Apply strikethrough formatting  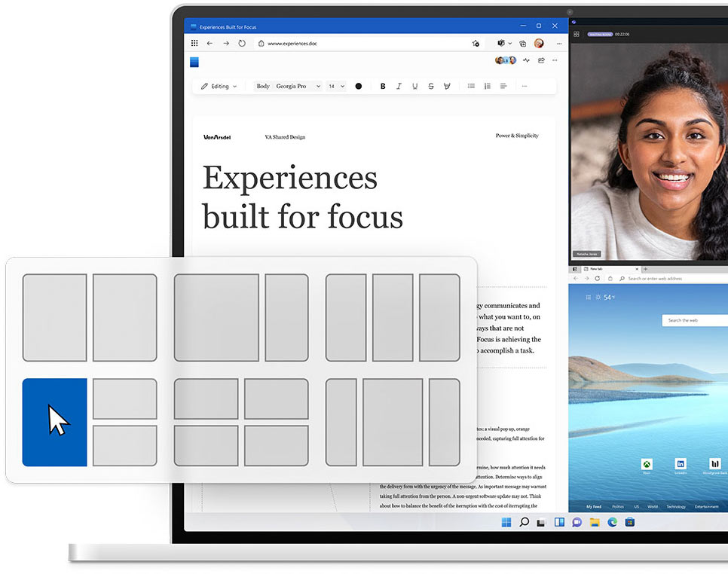click(430, 87)
